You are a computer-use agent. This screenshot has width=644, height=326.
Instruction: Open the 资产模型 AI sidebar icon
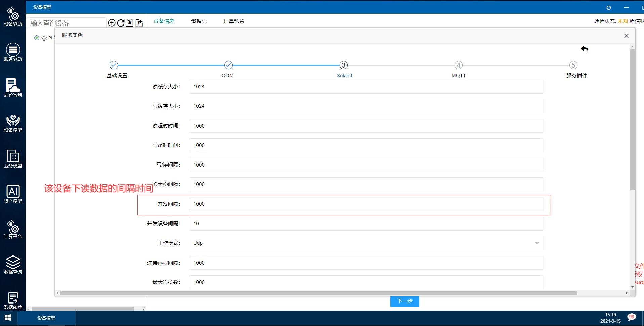tap(13, 194)
